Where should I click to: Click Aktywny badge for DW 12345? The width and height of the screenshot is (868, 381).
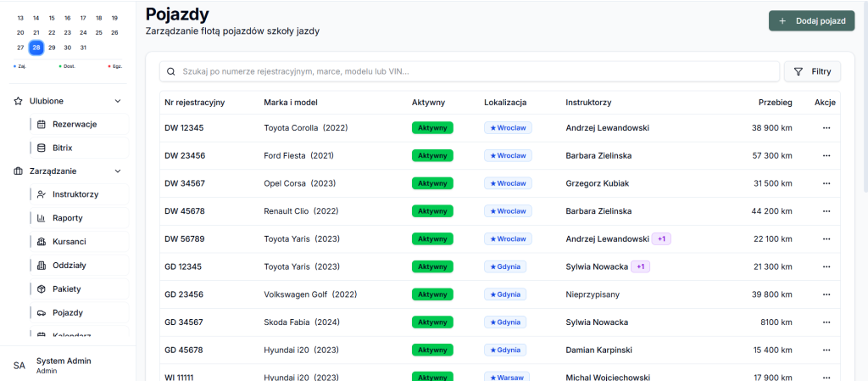coord(432,128)
